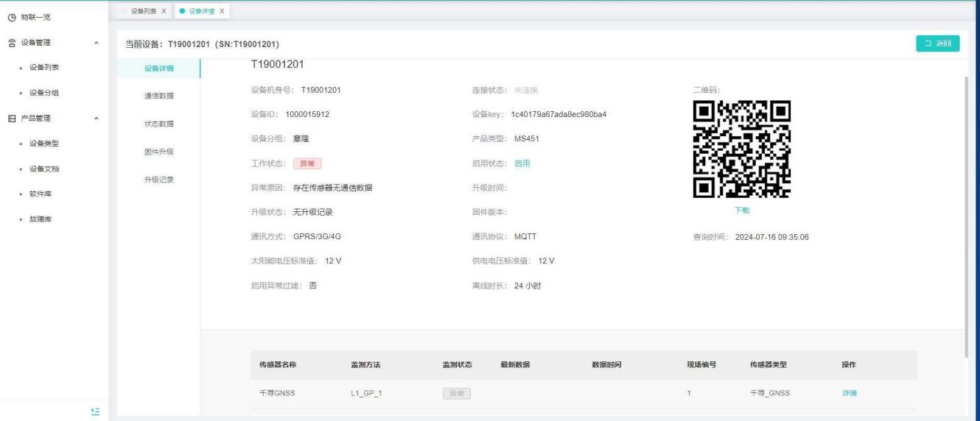Go to 设备分组 in sidebar
This screenshot has width=980, height=421.
tap(44, 93)
